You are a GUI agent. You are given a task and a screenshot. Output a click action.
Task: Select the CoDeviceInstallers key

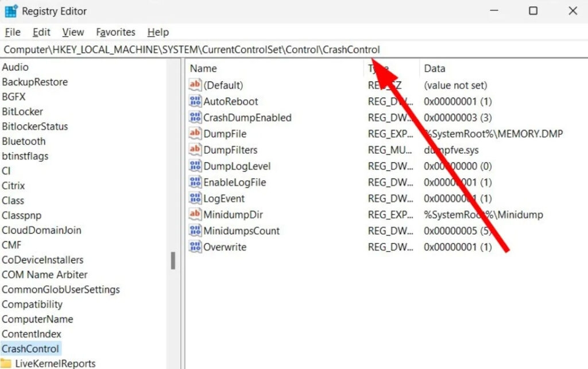(x=42, y=259)
